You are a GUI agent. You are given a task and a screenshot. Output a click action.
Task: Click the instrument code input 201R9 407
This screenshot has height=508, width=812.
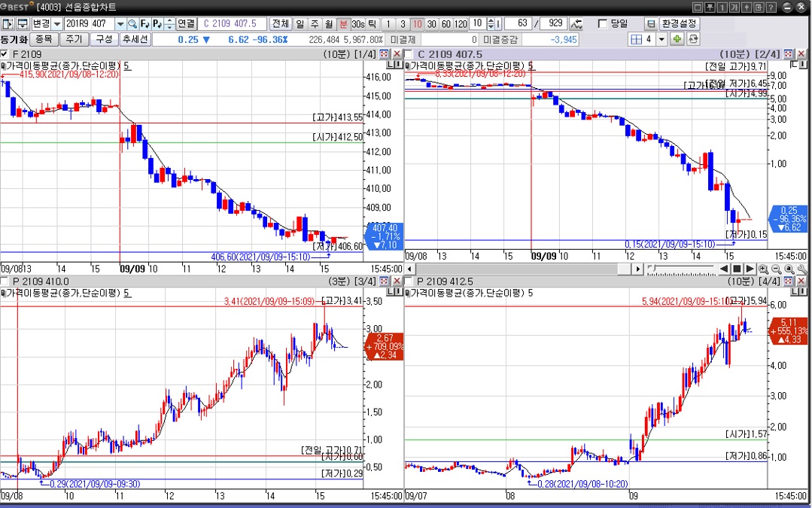pyautogui.click(x=90, y=24)
